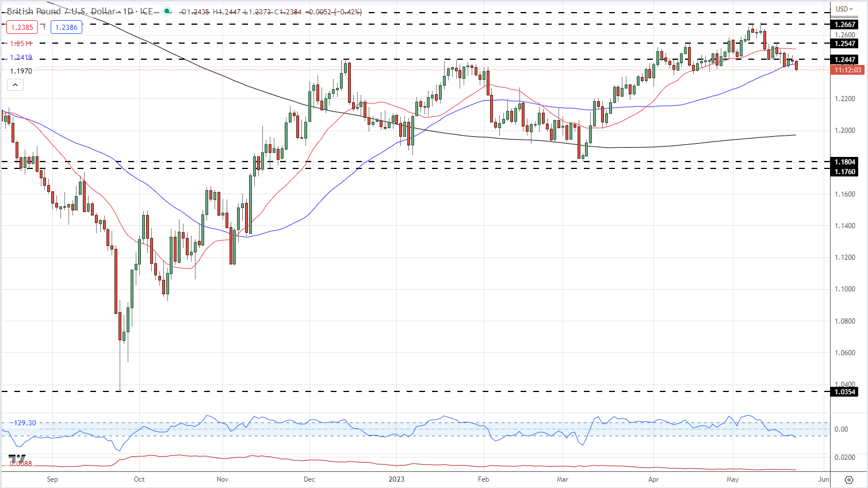
Task: Click the 1.1804 price level label
Action: pos(844,162)
